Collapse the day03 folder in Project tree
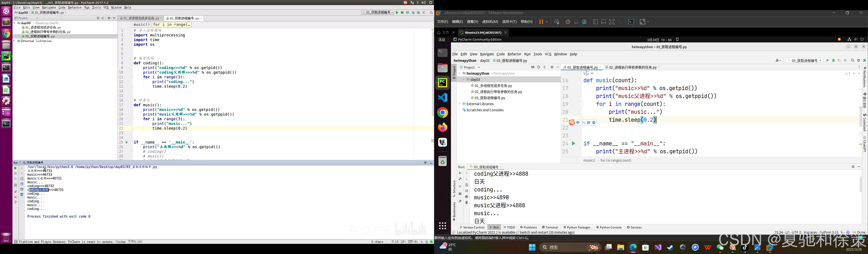 click(x=464, y=80)
